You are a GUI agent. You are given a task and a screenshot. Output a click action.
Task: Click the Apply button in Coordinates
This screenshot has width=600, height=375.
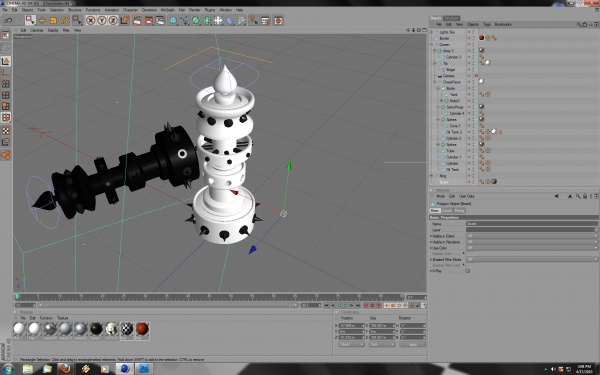point(412,344)
